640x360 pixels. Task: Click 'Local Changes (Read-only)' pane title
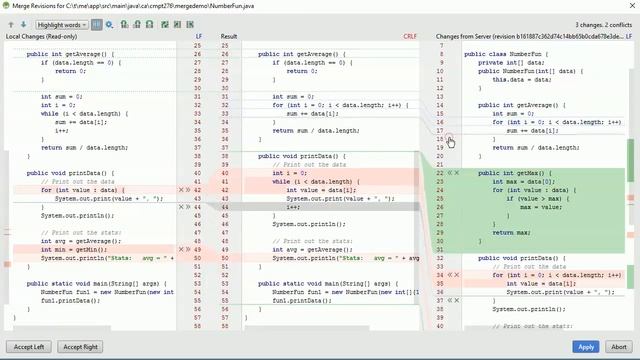coord(41,36)
